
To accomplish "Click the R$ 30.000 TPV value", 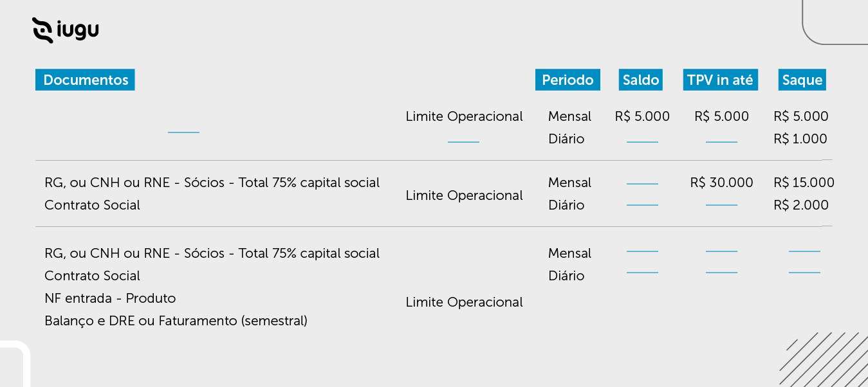I will (721, 183).
